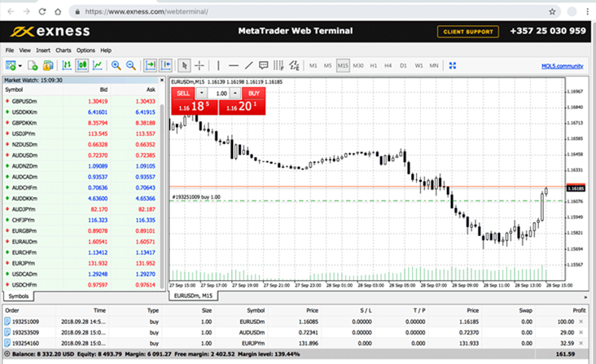Open the Help menu
This screenshot has width=596, height=364.
click(x=106, y=50)
